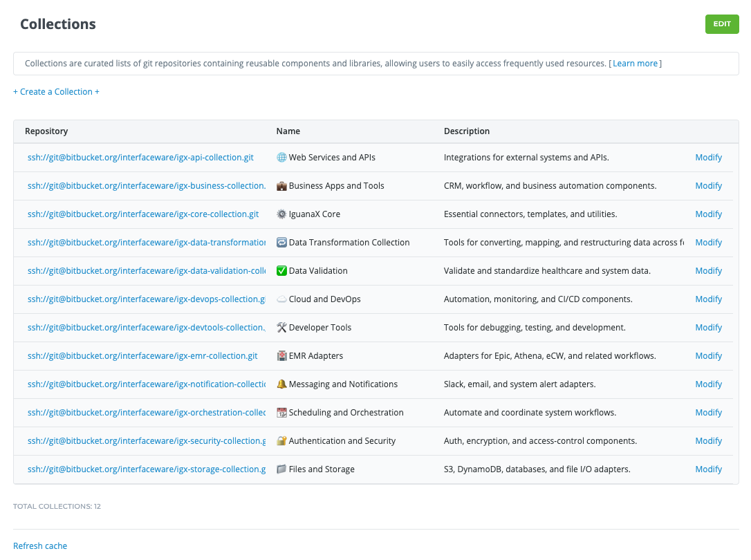Click the Repository column header

(46, 131)
